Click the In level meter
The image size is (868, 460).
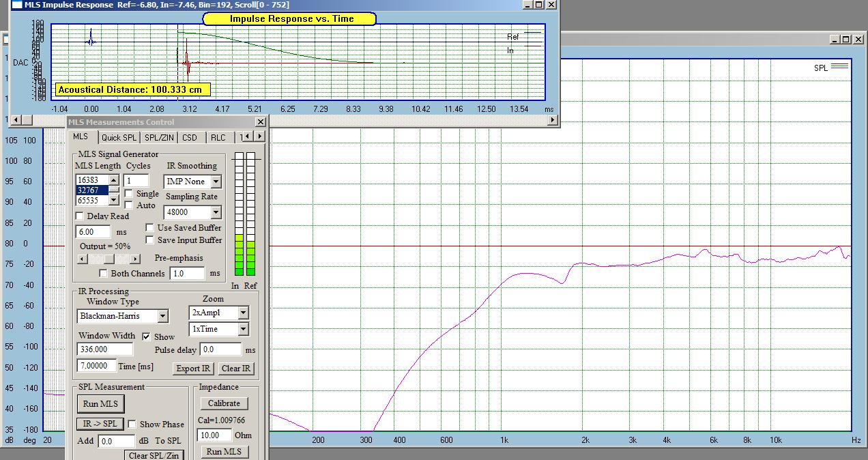tap(238, 216)
